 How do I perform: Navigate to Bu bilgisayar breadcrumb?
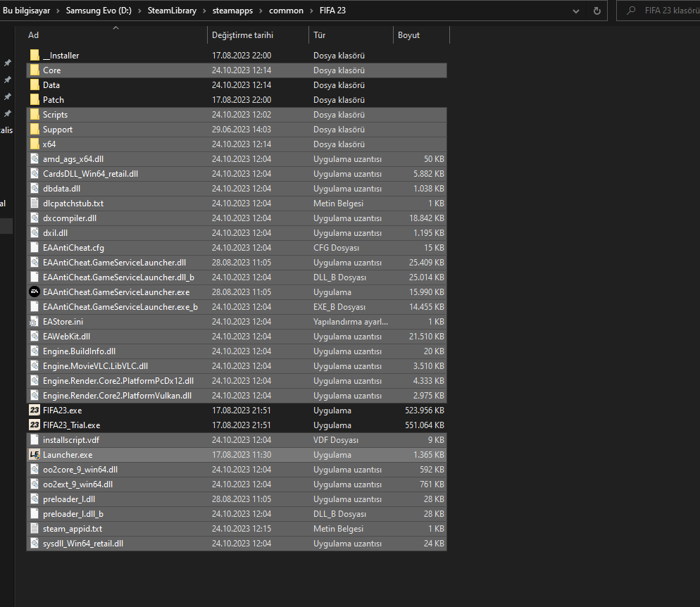point(26,11)
